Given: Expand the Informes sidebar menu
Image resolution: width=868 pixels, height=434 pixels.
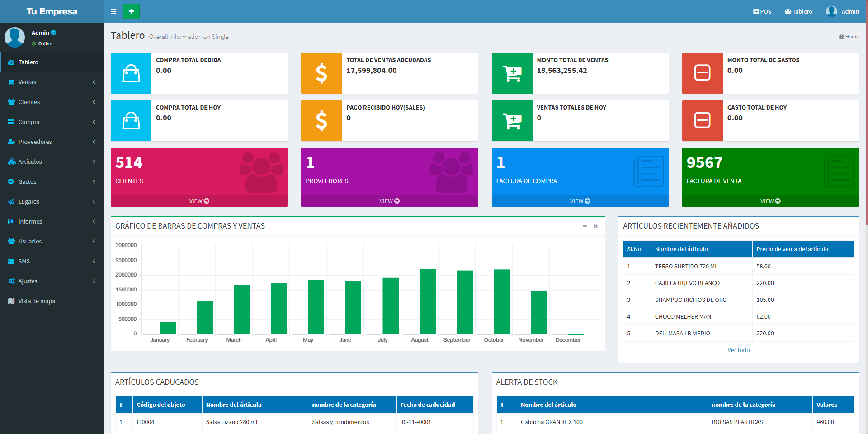Looking at the screenshot, I should point(30,221).
